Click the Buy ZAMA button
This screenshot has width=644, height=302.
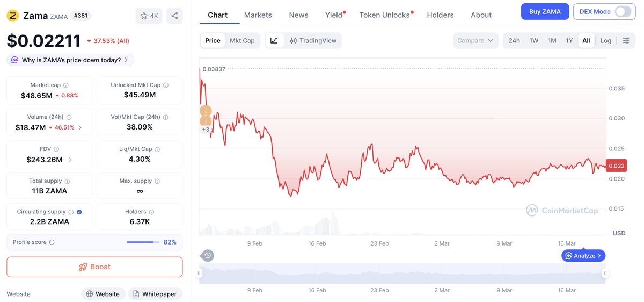[545, 12]
